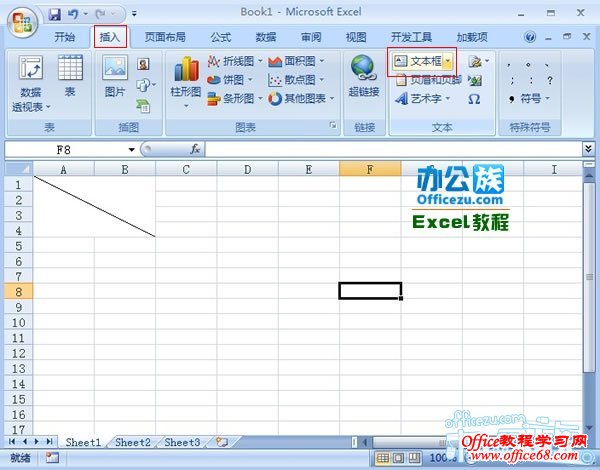This screenshot has width=600, height=470.
Task: Insert an area chart (面积图)
Action: pos(296,61)
